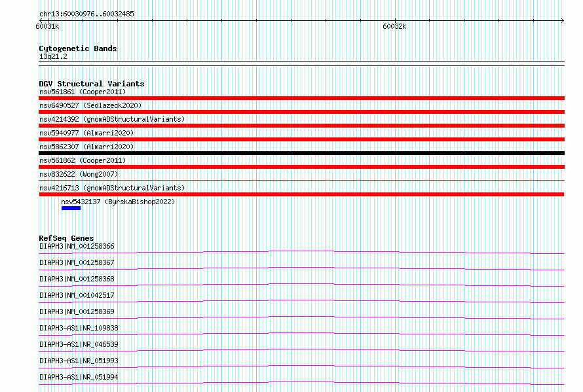This screenshot has height=392, width=583.
Task: Click the Cytogenetic Bands track title
Action: tap(78, 48)
